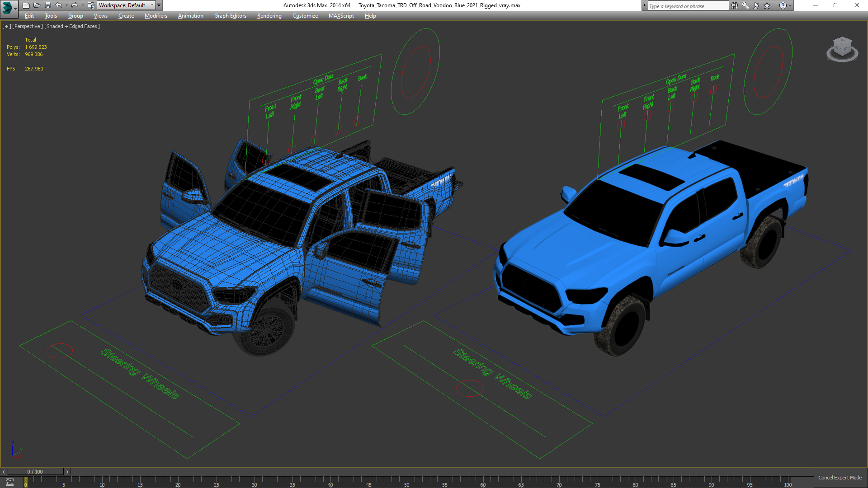Screen dimensions: 868x488
Task: Click frame 25 on the timeline track bar
Action: coord(216,482)
